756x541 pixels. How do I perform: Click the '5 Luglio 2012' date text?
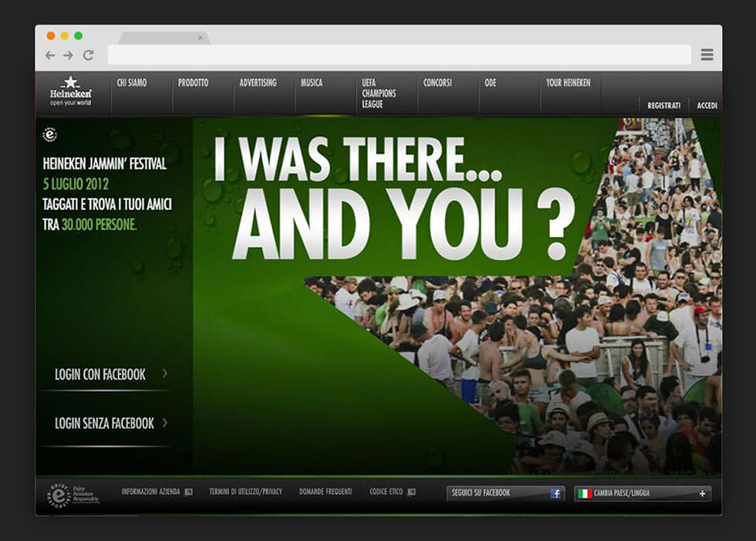tap(76, 184)
